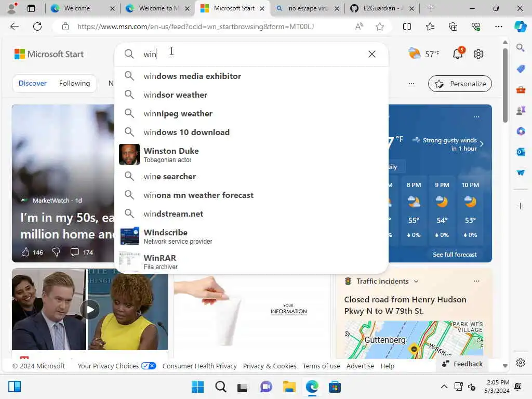Open the tab actions menu icon

coord(31,8)
